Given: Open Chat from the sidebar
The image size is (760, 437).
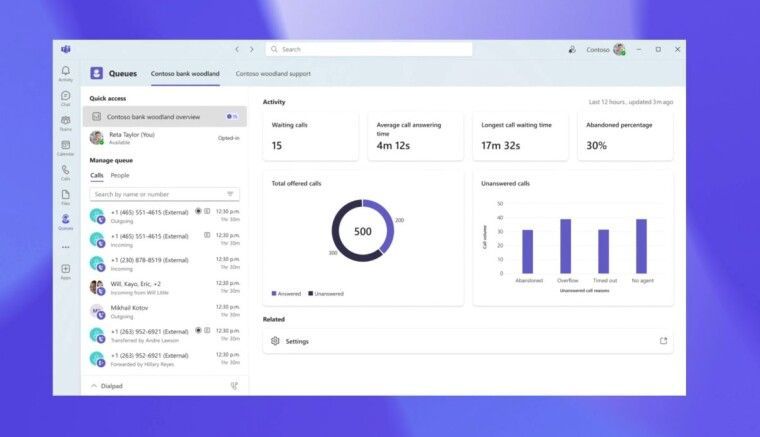Looking at the screenshot, I should click(66, 97).
